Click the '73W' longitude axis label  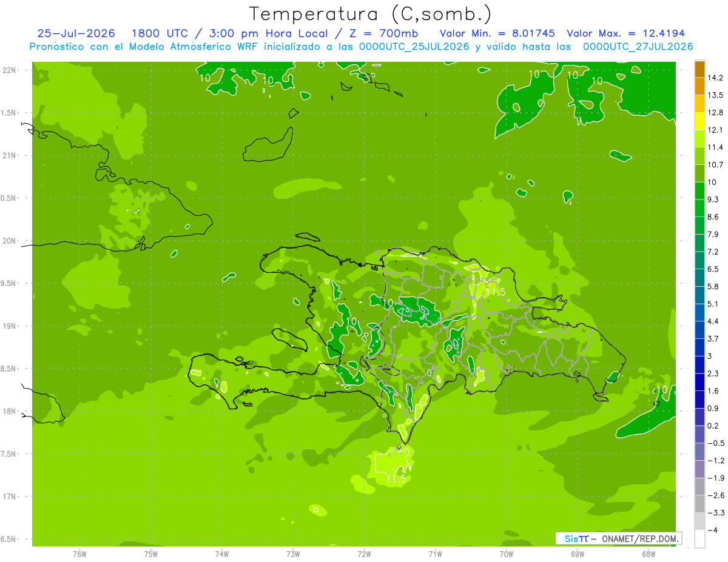(293, 554)
